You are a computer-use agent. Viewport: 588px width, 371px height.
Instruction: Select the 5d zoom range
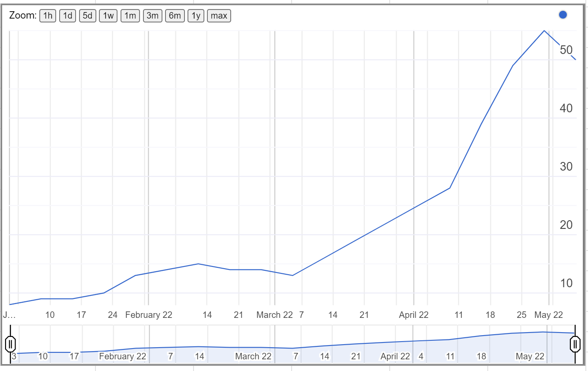[x=87, y=16]
